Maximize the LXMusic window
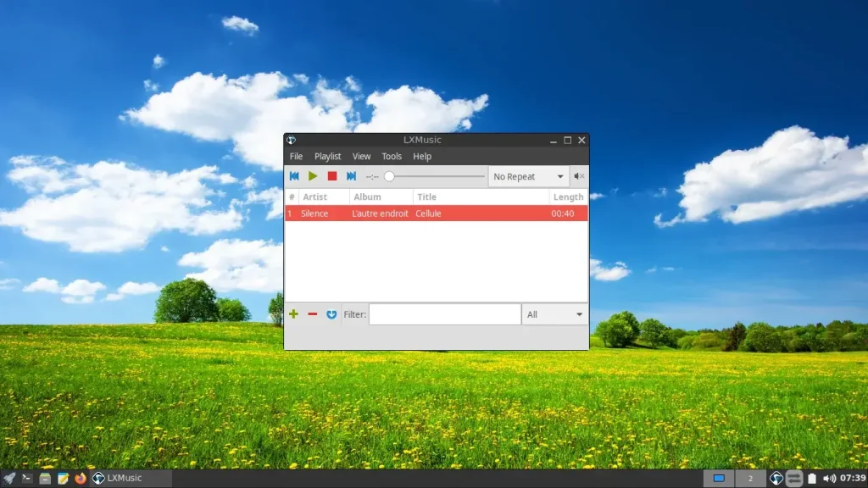The image size is (868, 488). [567, 141]
